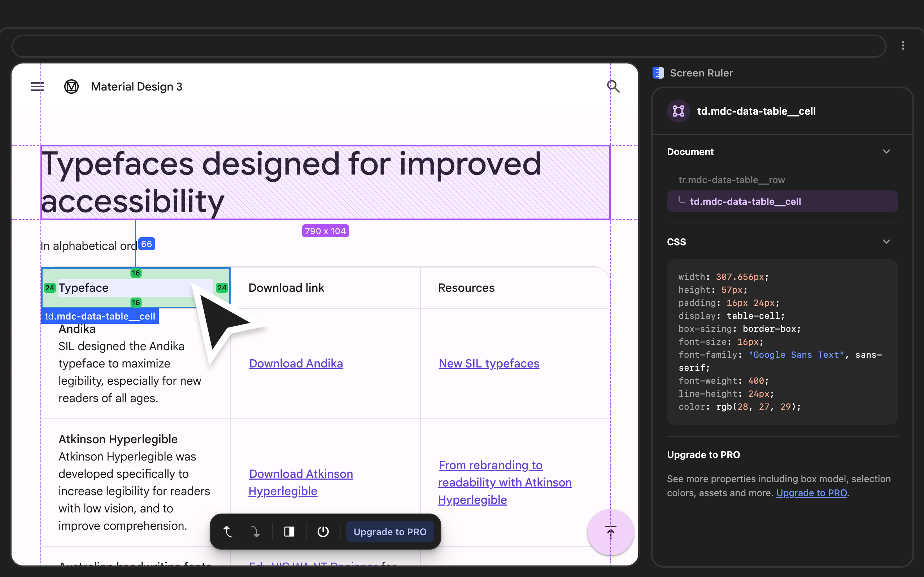The width and height of the screenshot is (924, 577).
Task: Click the browser address bar
Action: 449,46
